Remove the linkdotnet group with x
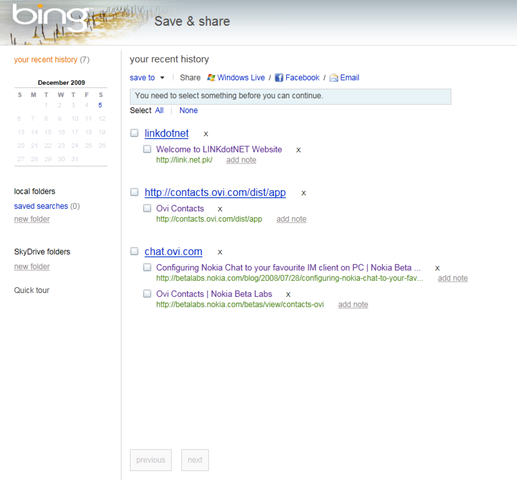517x480 pixels. click(x=206, y=134)
